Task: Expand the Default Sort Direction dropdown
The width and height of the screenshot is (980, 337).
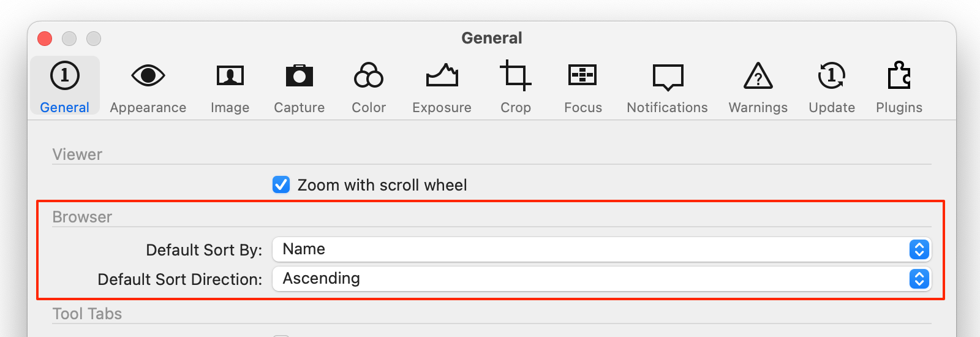Action: [x=602, y=279]
